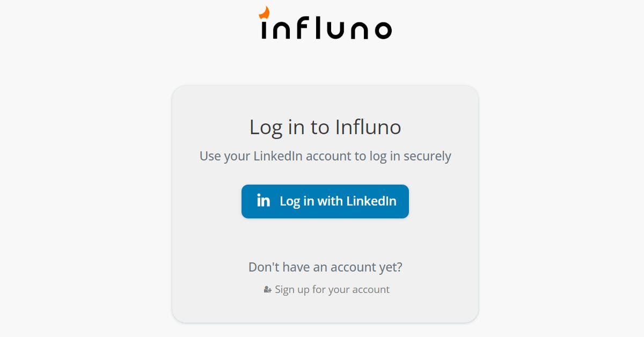Image resolution: width=644 pixels, height=337 pixels.
Task: Click the tiny add-user symbol near page bottom
Action: pyautogui.click(x=267, y=289)
